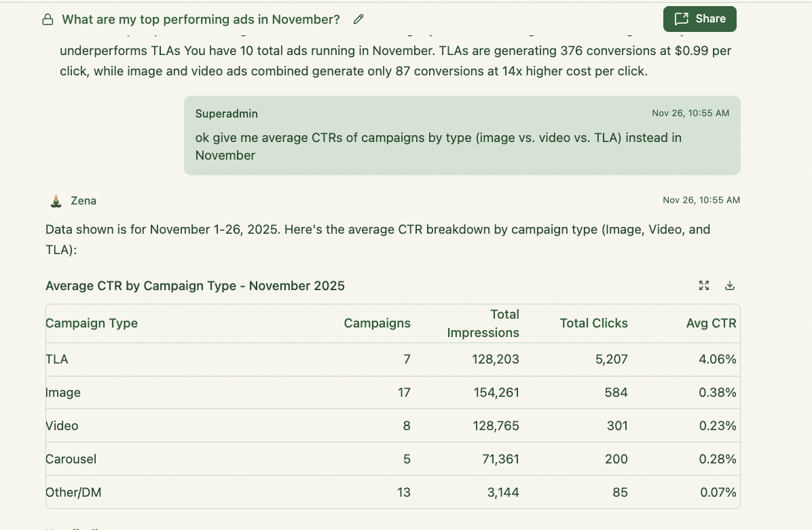Click the Superadmin message bubble
The image size is (812, 530).
(x=462, y=136)
